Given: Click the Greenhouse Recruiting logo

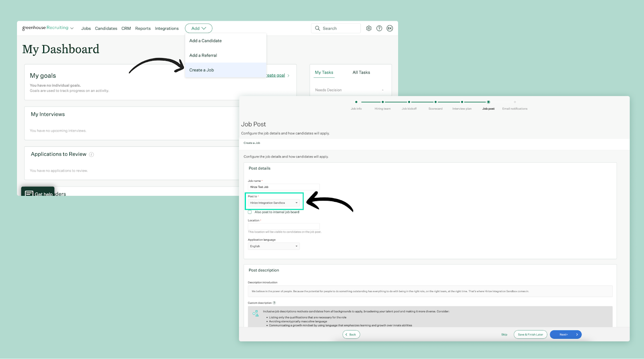Looking at the screenshot, I should click(45, 28).
